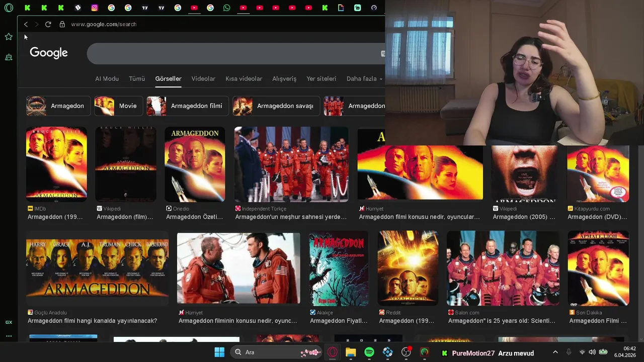Open Wi-Fi network tray icon
Screen dimensions: 644x362
pos(582,352)
